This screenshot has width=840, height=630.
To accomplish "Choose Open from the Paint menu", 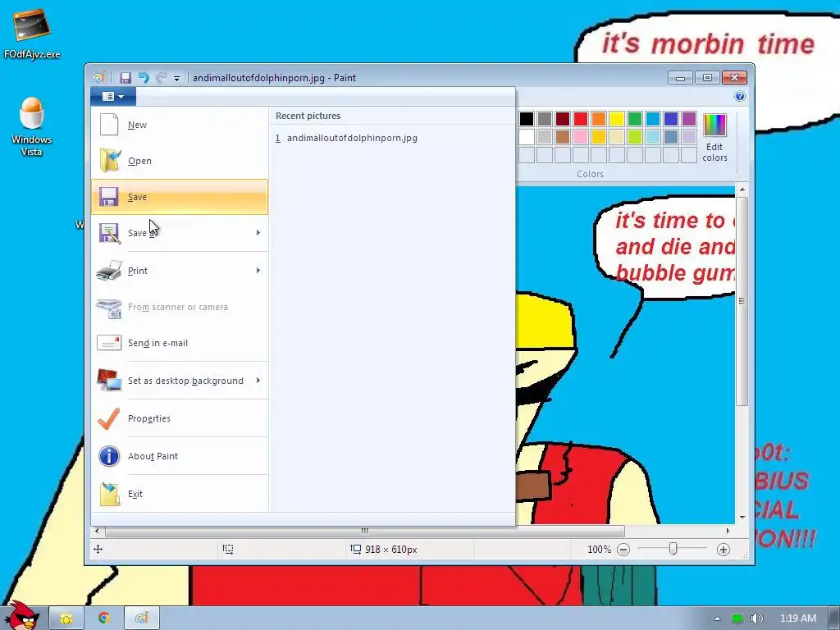I will point(180,161).
